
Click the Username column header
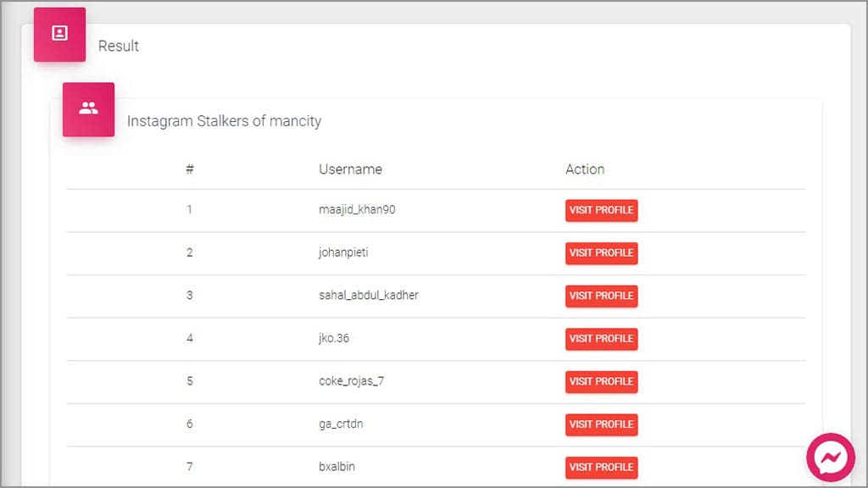(x=350, y=169)
